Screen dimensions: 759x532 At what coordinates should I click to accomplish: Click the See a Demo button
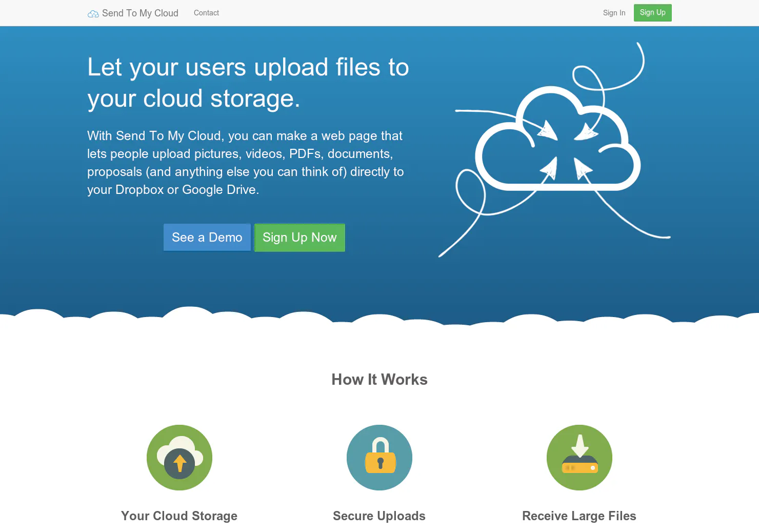[207, 238]
